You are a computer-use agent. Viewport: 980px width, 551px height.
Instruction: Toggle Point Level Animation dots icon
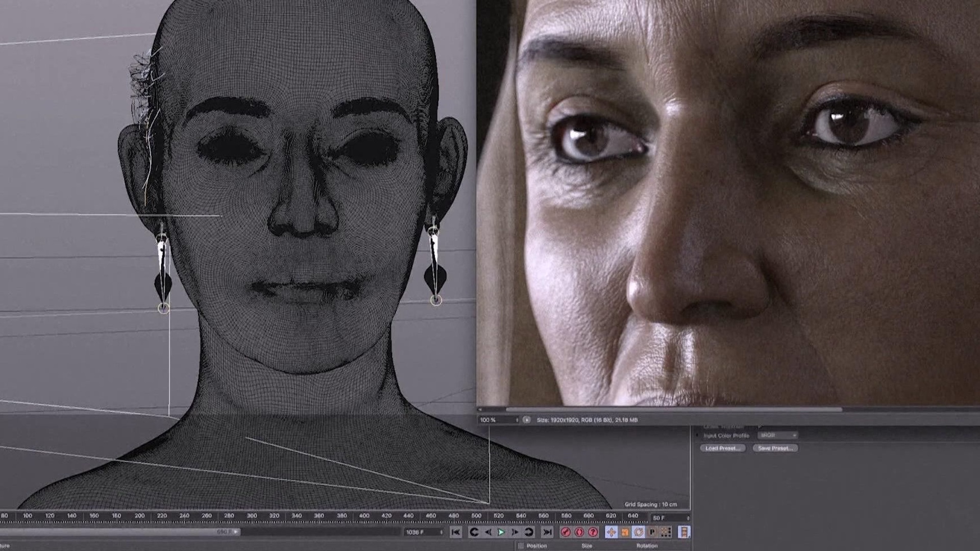[666, 532]
